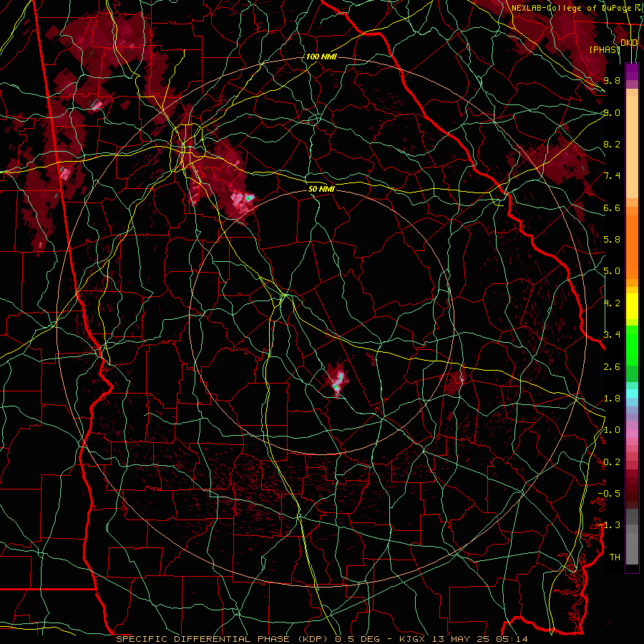This screenshot has width=644, height=644.
Task: Click the 50 NMI range ring label
Action: pyautogui.click(x=321, y=189)
